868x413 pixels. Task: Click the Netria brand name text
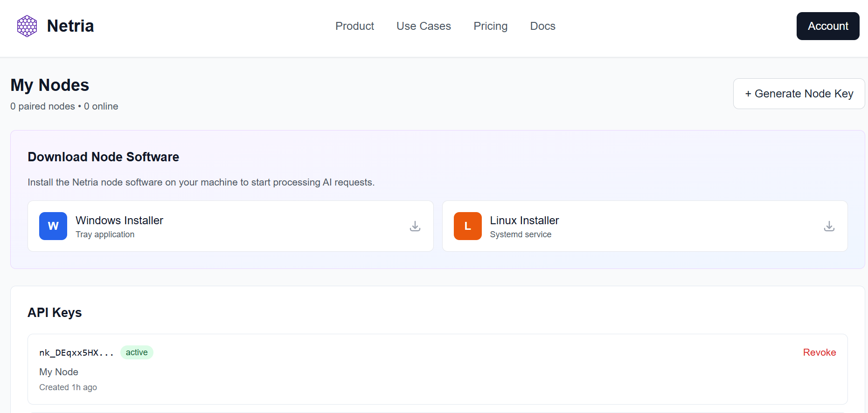[70, 26]
